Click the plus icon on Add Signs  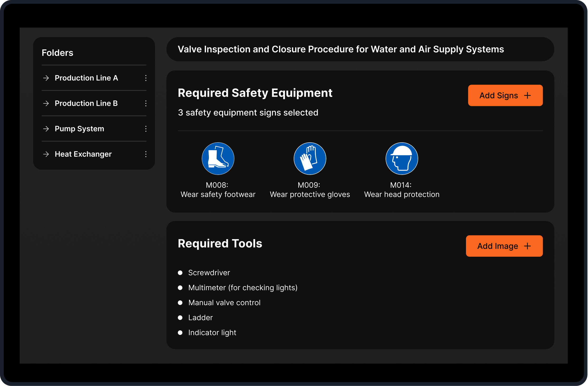pyautogui.click(x=527, y=96)
